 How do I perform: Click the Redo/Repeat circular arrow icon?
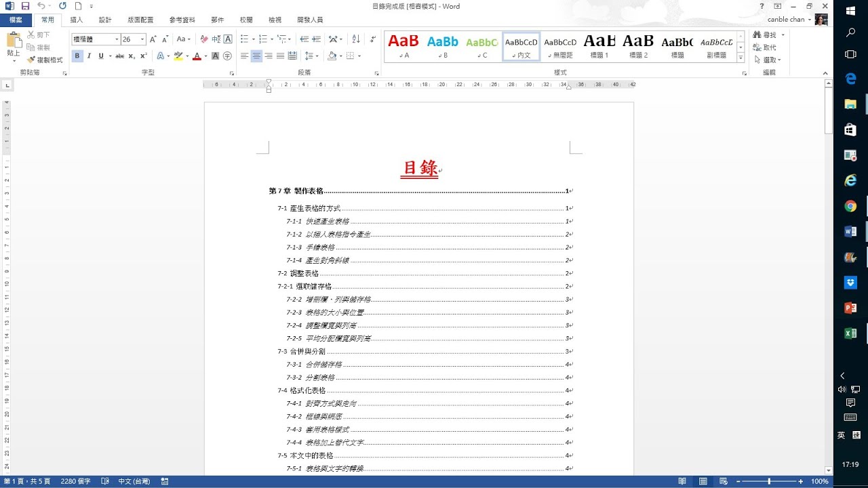coord(62,6)
